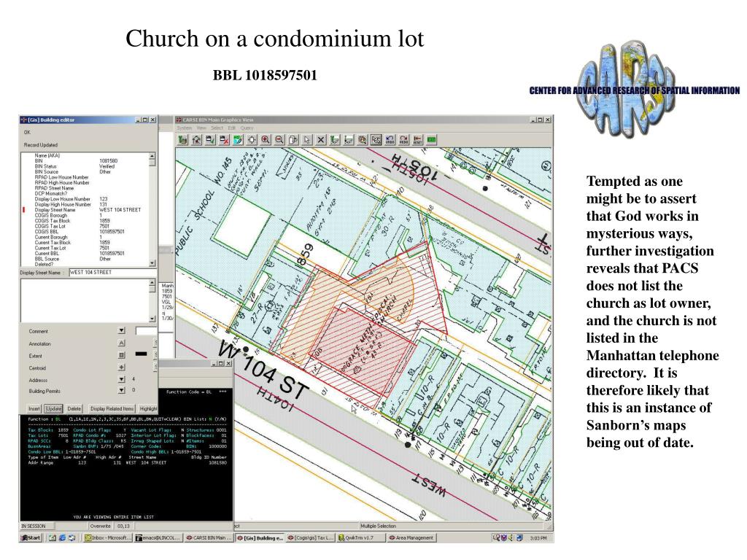This screenshot has width=747, height=560.
Task: Click the Redo toolbar icon
Action: (x=404, y=139)
